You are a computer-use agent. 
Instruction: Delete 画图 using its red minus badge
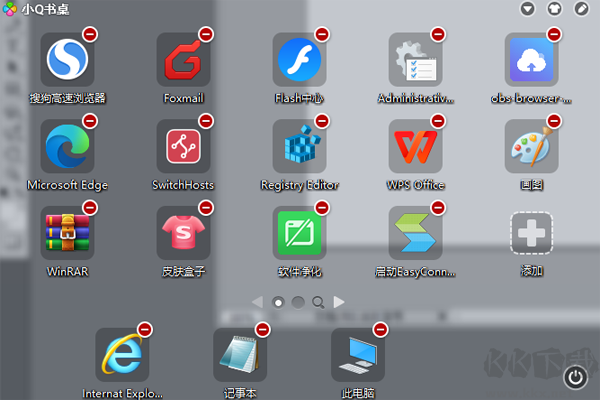pos(554,121)
